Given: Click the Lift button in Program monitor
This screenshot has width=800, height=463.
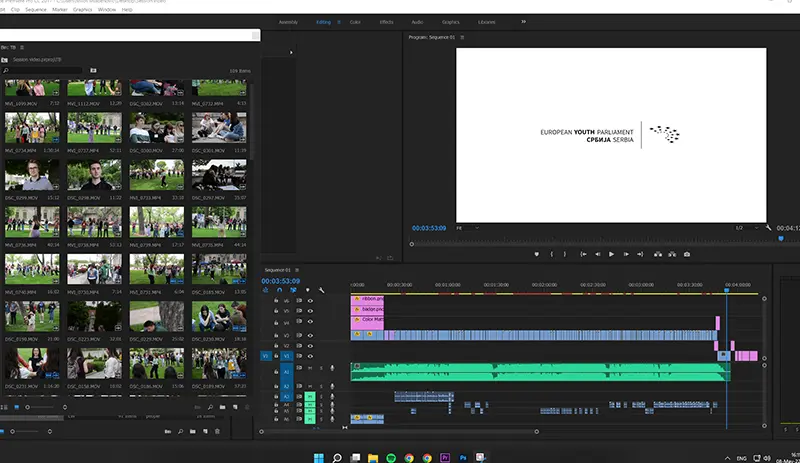Looking at the screenshot, I should click(x=656, y=254).
